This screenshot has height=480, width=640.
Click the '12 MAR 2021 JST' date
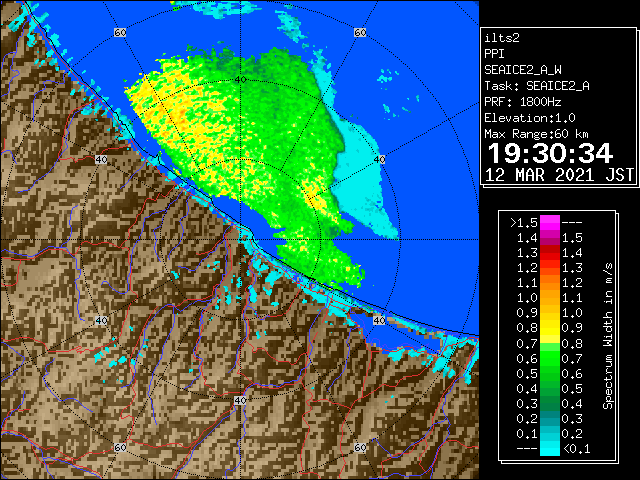560,175
